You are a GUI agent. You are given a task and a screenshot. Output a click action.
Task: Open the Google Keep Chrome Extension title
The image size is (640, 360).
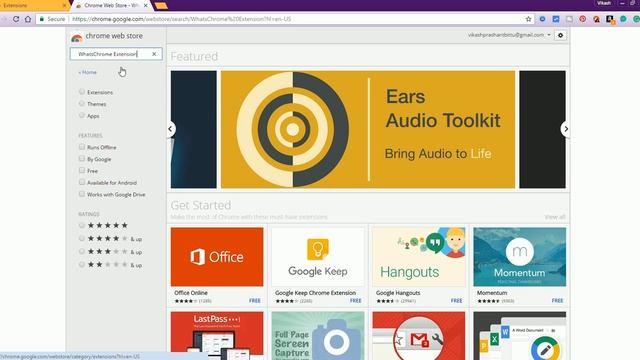(x=316, y=293)
